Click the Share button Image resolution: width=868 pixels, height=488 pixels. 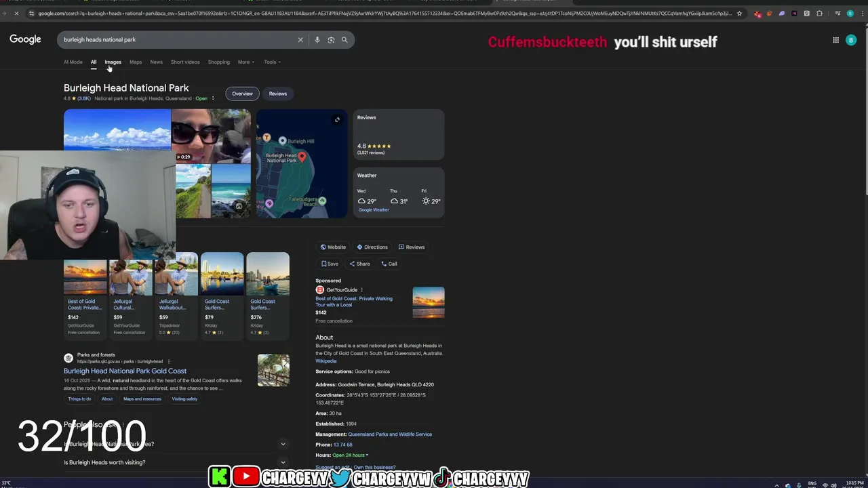359,264
